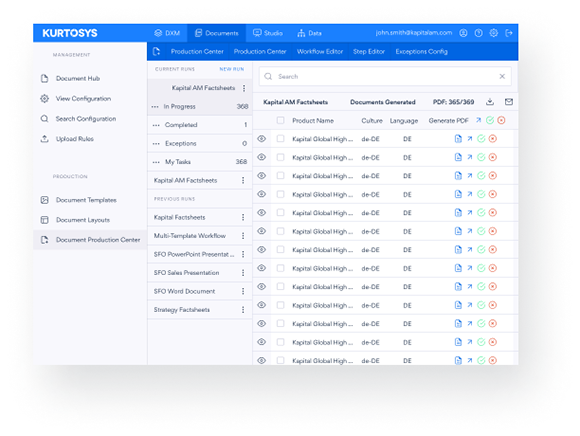Click the email envelope icon
This screenshot has height=436, width=580.
pos(509,102)
